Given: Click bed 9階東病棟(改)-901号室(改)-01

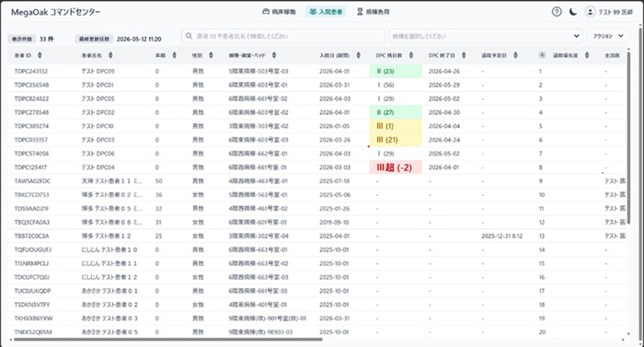Looking at the screenshot, I should pyautogui.click(x=268, y=318).
